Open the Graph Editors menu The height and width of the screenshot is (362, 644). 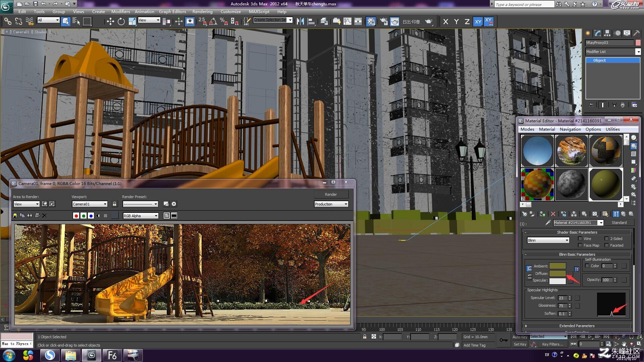point(172,11)
